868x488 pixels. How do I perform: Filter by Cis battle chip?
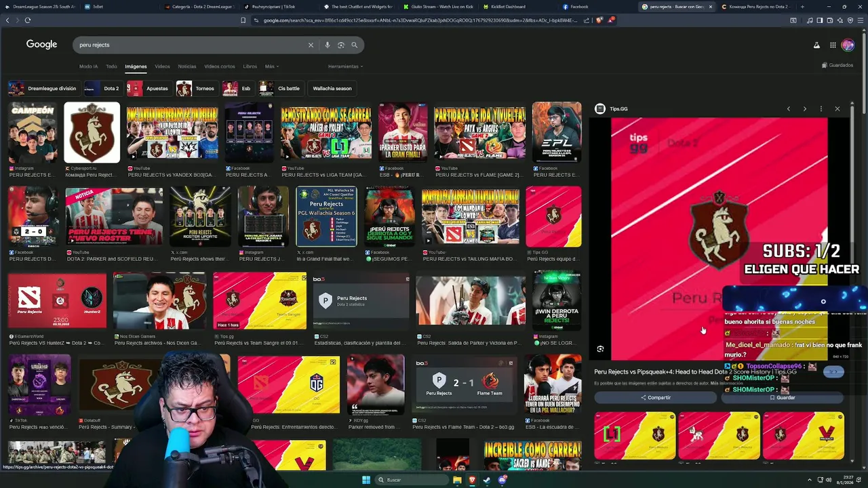tap(281, 88)
